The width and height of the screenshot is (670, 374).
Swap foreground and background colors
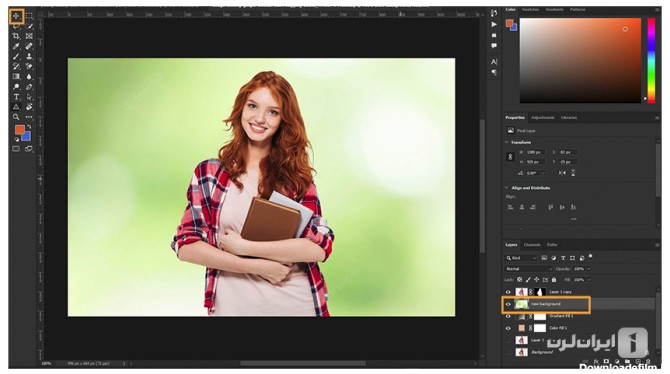(29, 127)
